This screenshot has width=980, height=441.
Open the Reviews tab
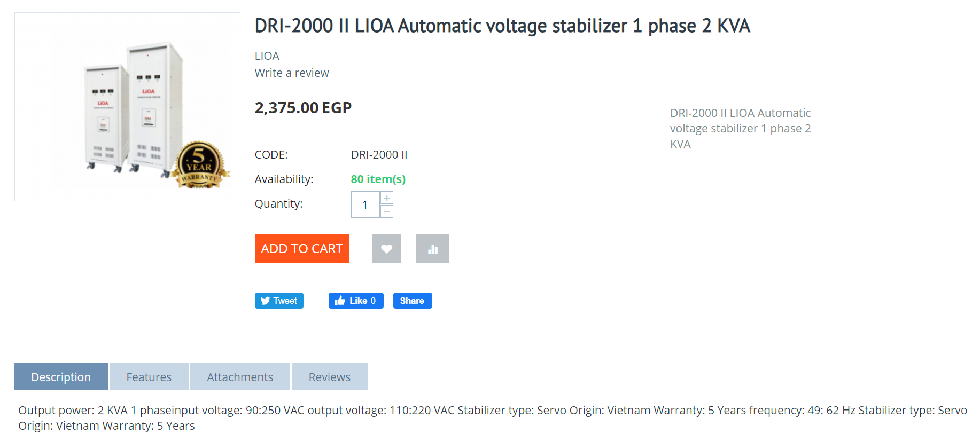click(x=330, y=377)
